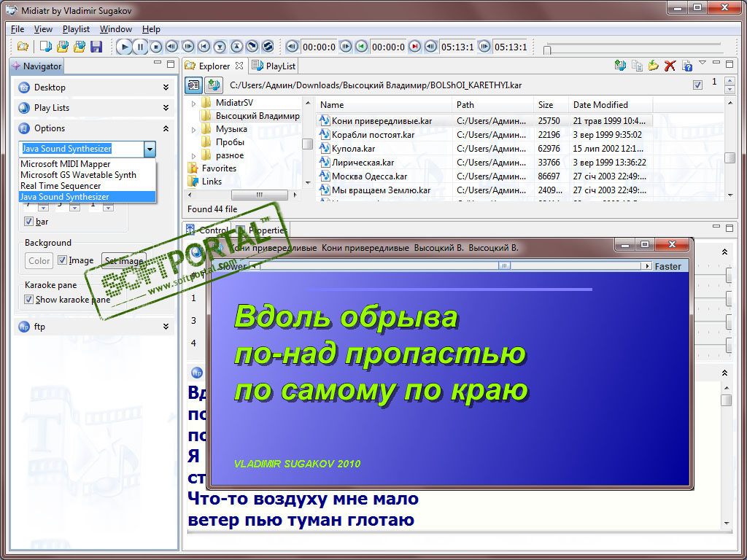Image resolution: width=747 pixels, height=560 pixels.
Task: Click the add-to-playlist icon with green arrow
Action: pyautogui.click(x=620, y=66)
